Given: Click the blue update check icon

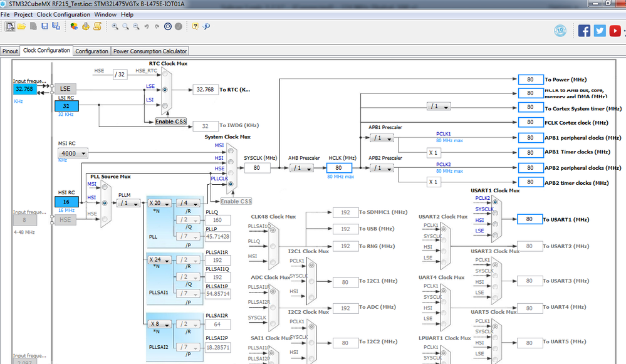Looking at the screenshot, I should coord(206,26).
